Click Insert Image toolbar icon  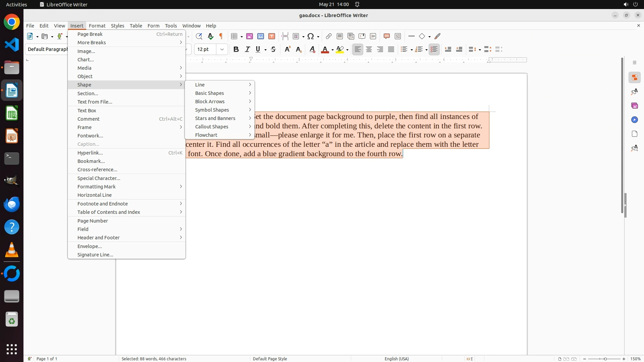click(x=250, y=36)
